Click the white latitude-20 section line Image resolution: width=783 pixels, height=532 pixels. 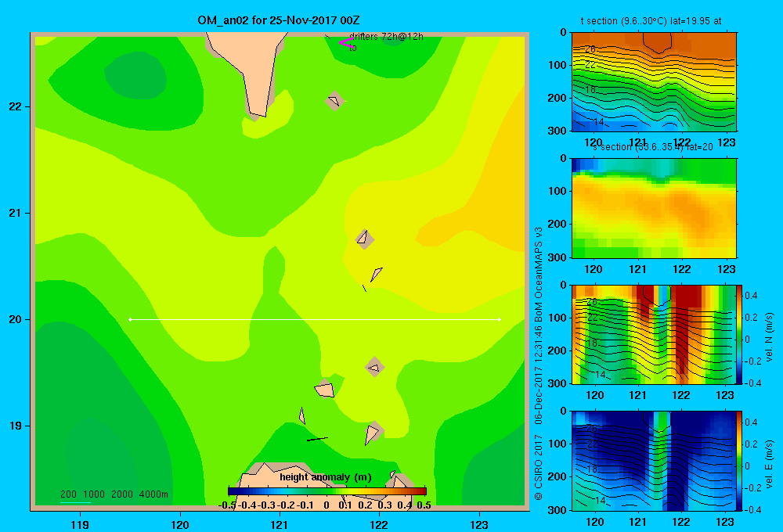(315, 319)
